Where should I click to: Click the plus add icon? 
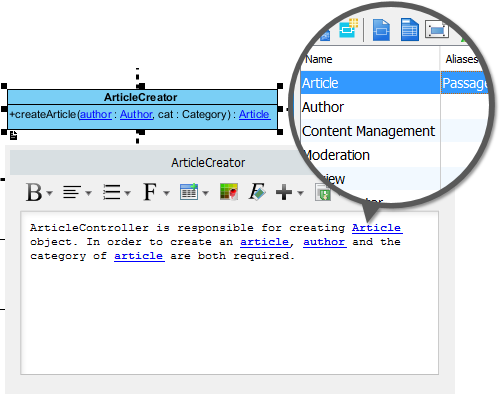pyautogui.click(x=284, y=192)
